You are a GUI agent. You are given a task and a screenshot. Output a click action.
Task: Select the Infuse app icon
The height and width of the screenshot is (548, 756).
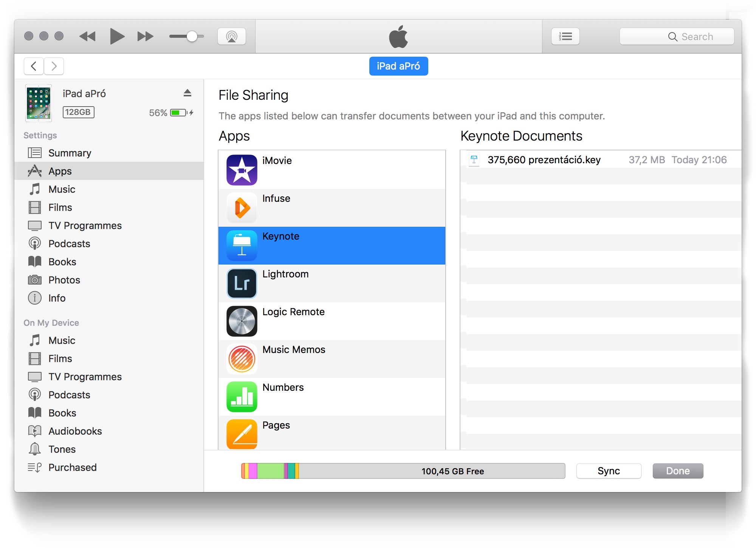coord(242,208)
